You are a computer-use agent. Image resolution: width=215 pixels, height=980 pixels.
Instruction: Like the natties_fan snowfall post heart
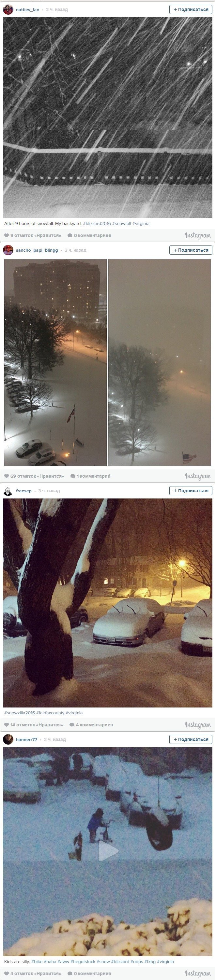point(7,235)
